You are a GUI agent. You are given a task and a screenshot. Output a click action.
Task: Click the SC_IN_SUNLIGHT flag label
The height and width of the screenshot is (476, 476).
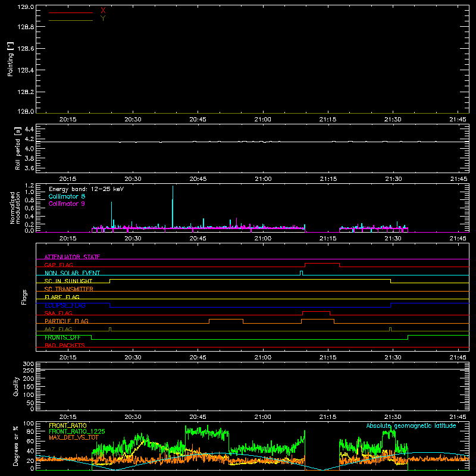(x=68, y=281)
